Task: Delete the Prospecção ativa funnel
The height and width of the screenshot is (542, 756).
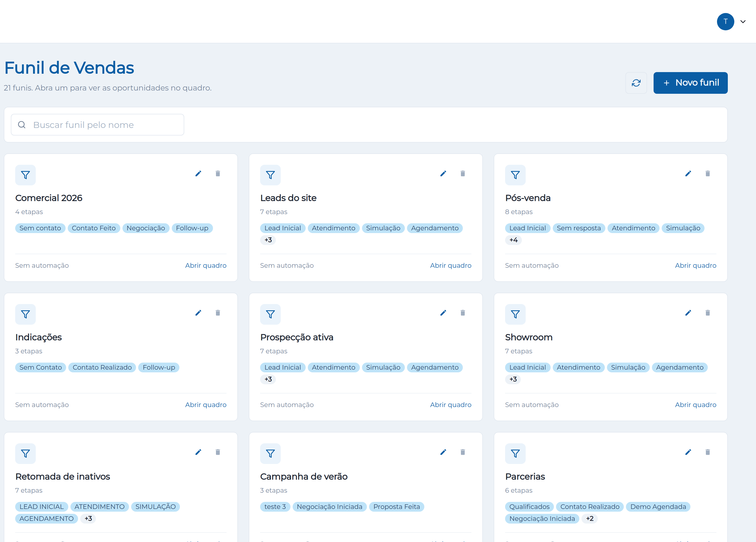Action: 463,313
